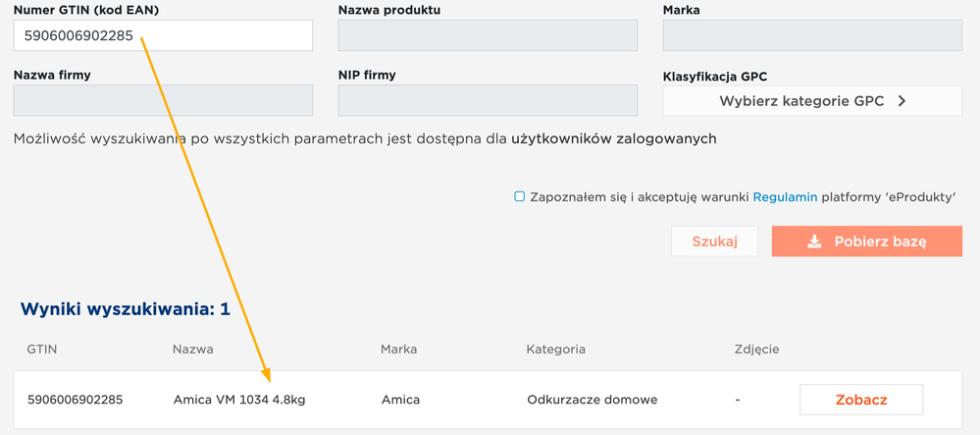
Task: Open the Wybierz kategorie GPC selector
Action: click(812, 101)
